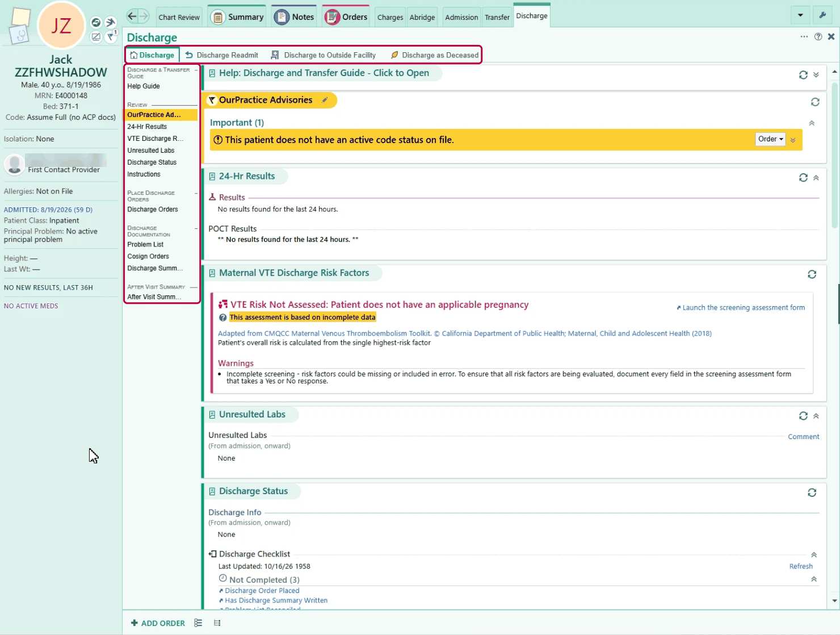Click the list view icon next to Add Order
Screen dimensions: 840x635
pyautogui.click(x=198, y=623)
